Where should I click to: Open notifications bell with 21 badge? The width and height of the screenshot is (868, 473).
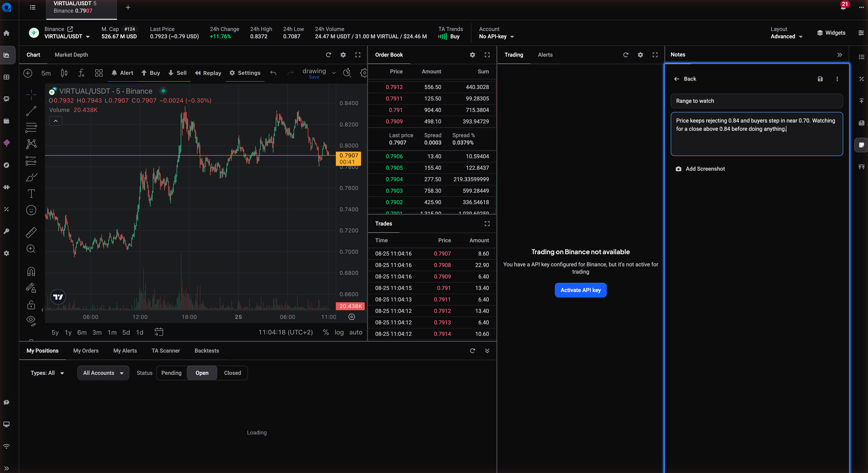click(x=843, y=7)
